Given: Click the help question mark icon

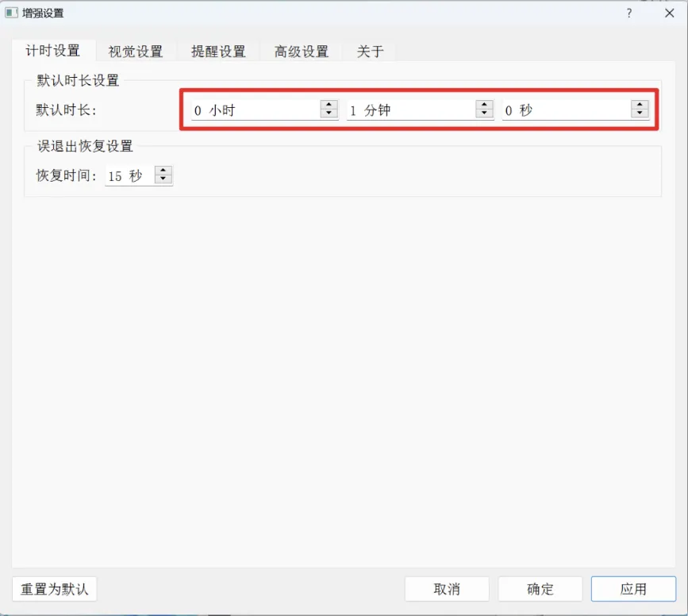Looking at the screenshot, I should 629,13.
